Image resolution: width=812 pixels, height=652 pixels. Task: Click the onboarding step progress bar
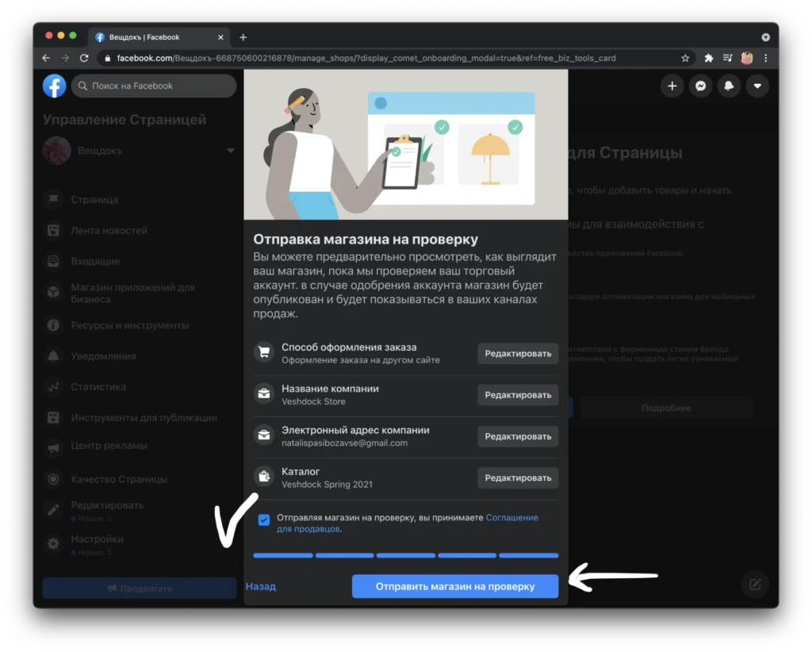click(406, 555)
